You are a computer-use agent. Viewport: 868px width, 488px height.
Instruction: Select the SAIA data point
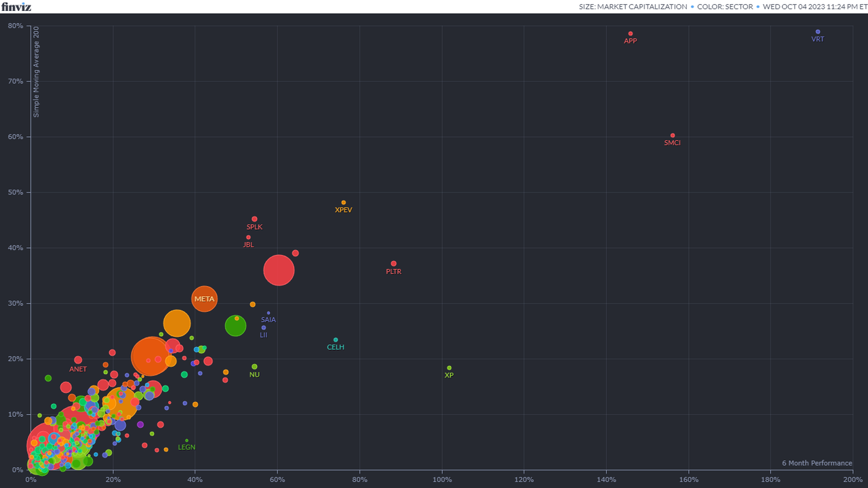[x=268, y=312]
